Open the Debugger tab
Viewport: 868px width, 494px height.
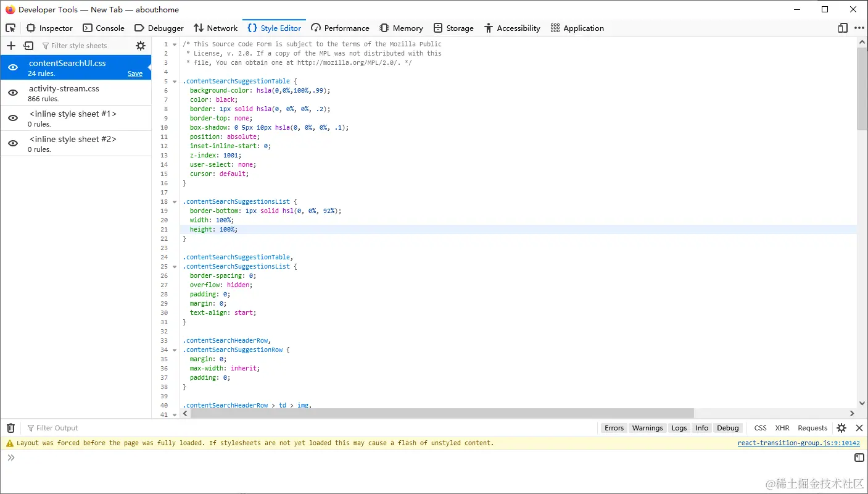coord(159,28)
